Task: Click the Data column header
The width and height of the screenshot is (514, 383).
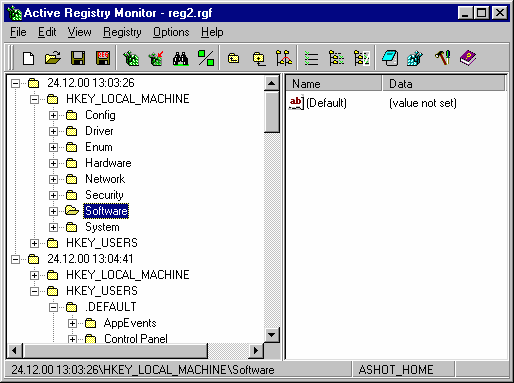Action: 444,83
